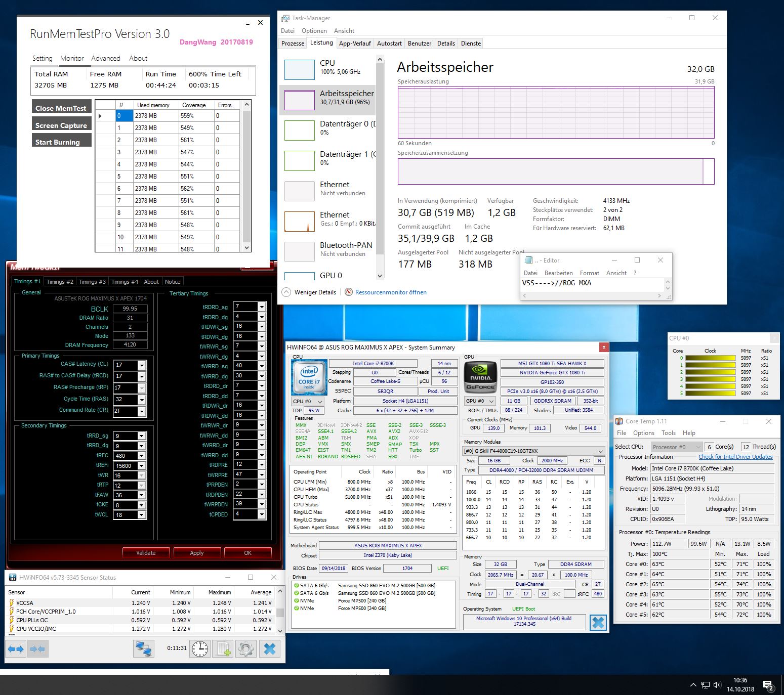Open the Tools menu in Core Temp
The height and width of the screenshot is (695, 784).
(669, 433)
